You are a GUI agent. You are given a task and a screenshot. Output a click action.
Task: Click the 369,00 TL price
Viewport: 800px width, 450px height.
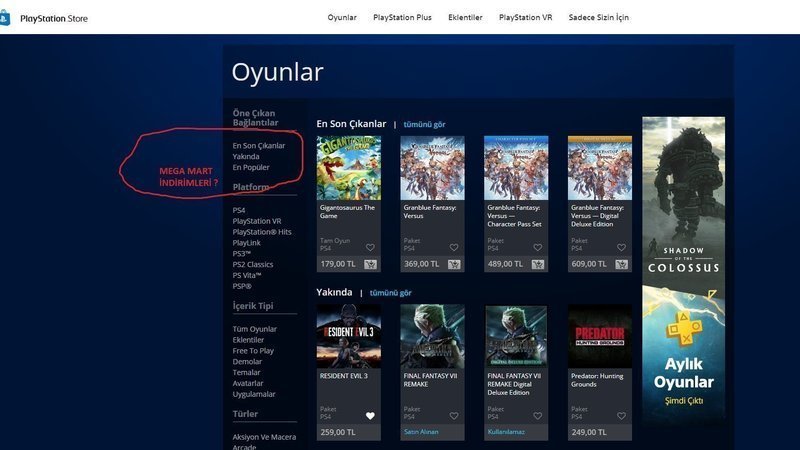[421, 264]
